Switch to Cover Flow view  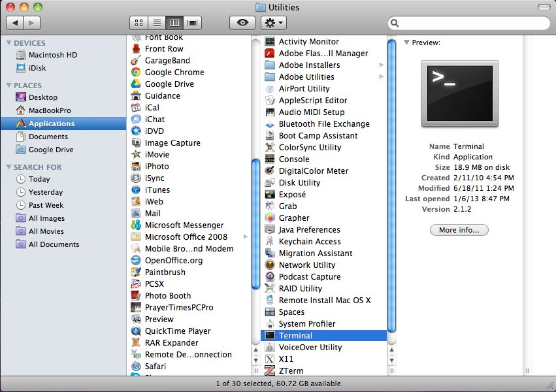click(x=193, y=23)
